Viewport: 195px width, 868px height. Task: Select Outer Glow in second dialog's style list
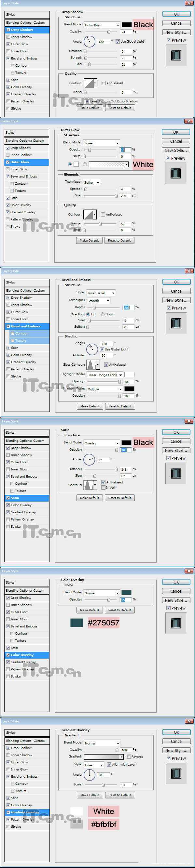coord(27,162)
